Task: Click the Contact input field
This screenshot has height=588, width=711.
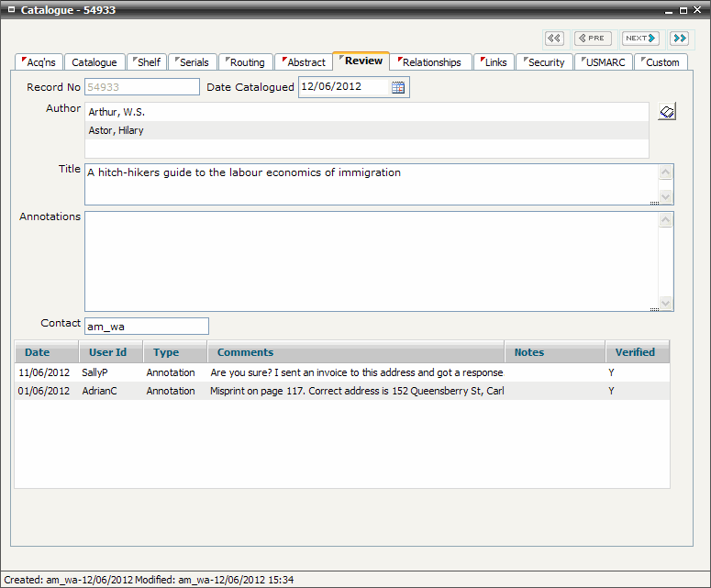Action: point(147,326)
